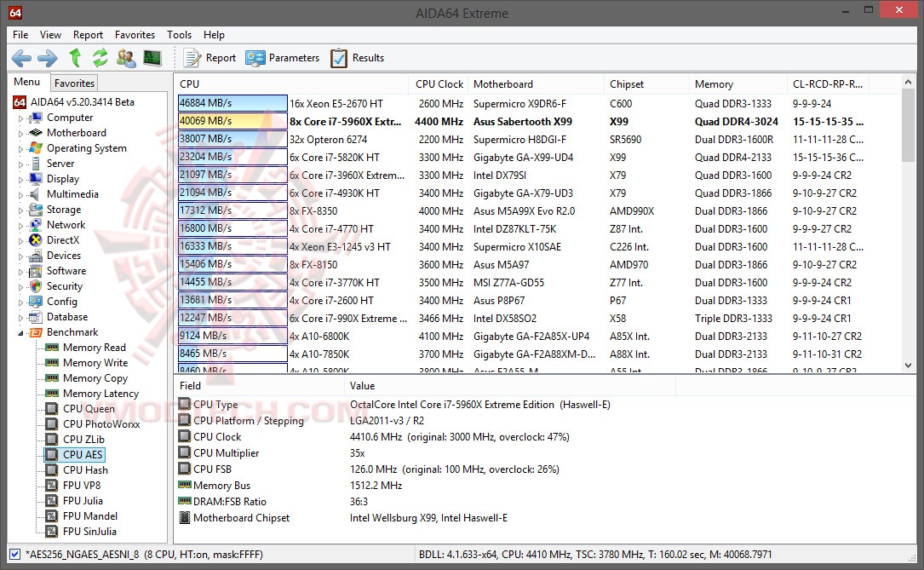The image size is (924, 570).
Task: Collapse the Benchmark tree node
Action: point(20,332)
